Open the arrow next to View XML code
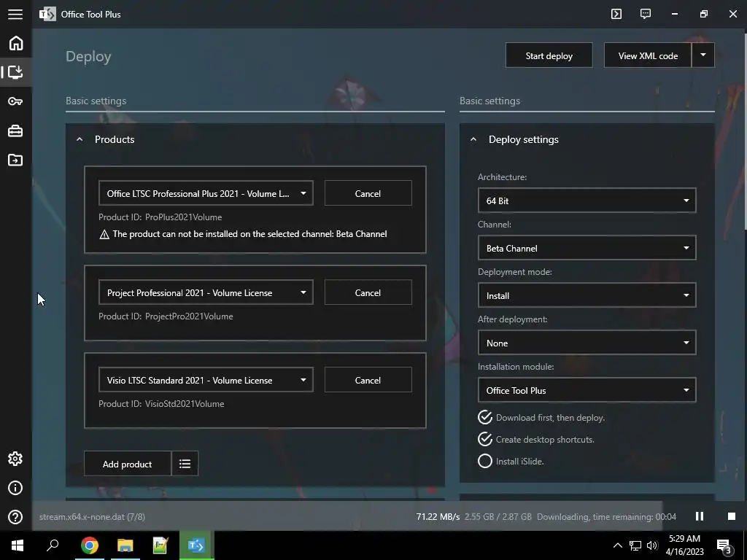The width and height of the screenshot is (747, 560). pos(703,55)
